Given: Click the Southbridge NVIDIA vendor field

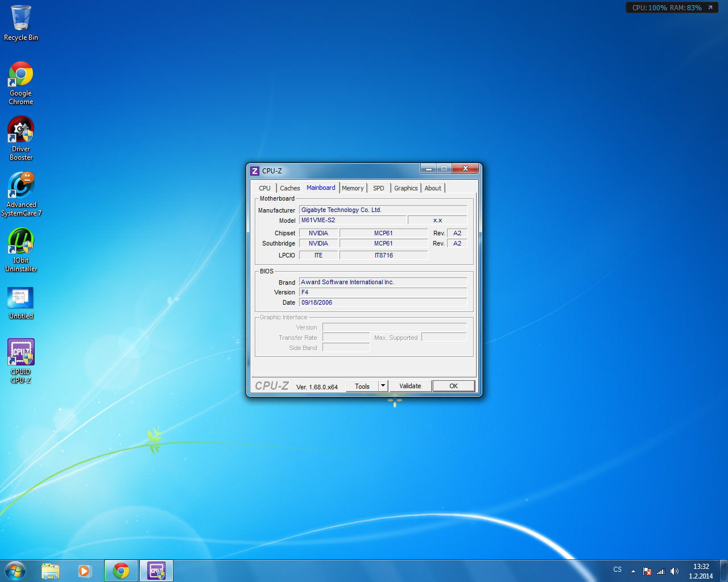Looking at the screenshot, I should 318,243.
